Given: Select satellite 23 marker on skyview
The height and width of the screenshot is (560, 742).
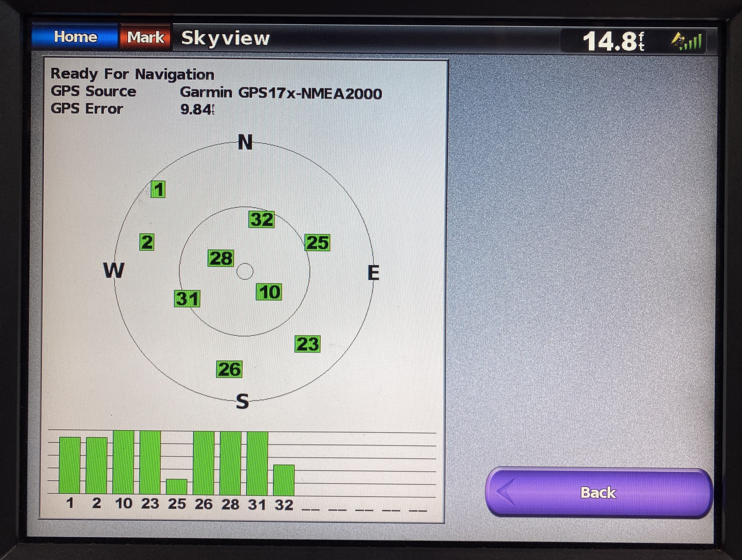Looking at the screenshot, I should pyautogui.click(x=308, y=344).
